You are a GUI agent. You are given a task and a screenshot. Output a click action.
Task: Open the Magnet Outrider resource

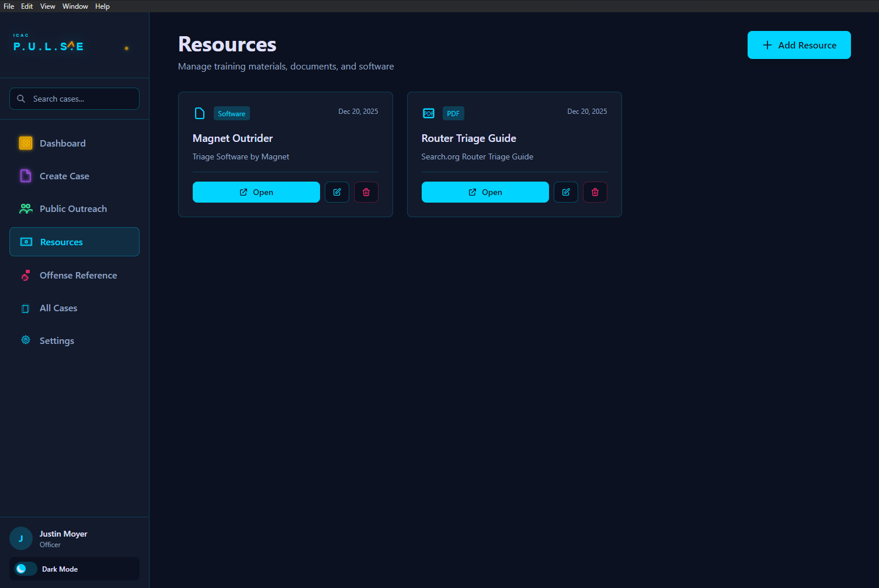[256, 192]
